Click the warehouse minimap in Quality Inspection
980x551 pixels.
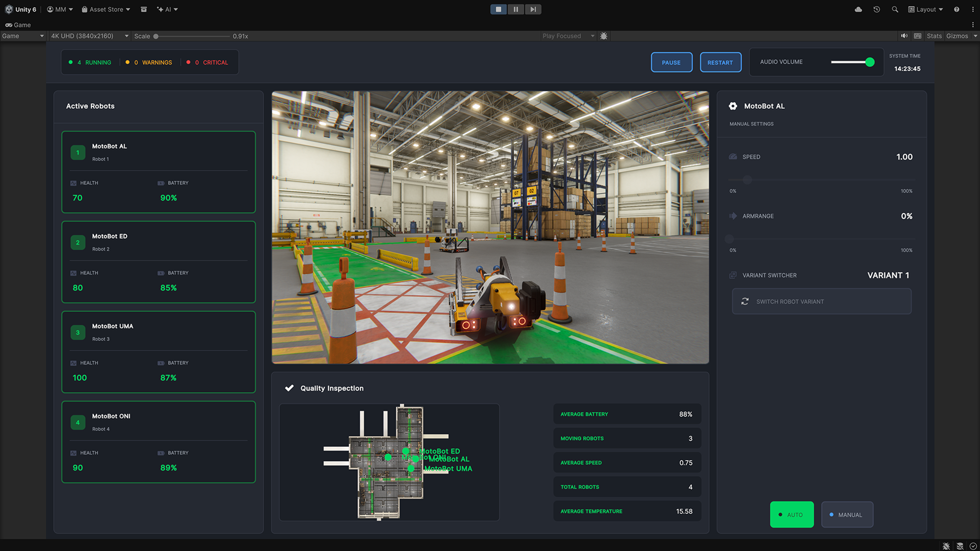389,462
